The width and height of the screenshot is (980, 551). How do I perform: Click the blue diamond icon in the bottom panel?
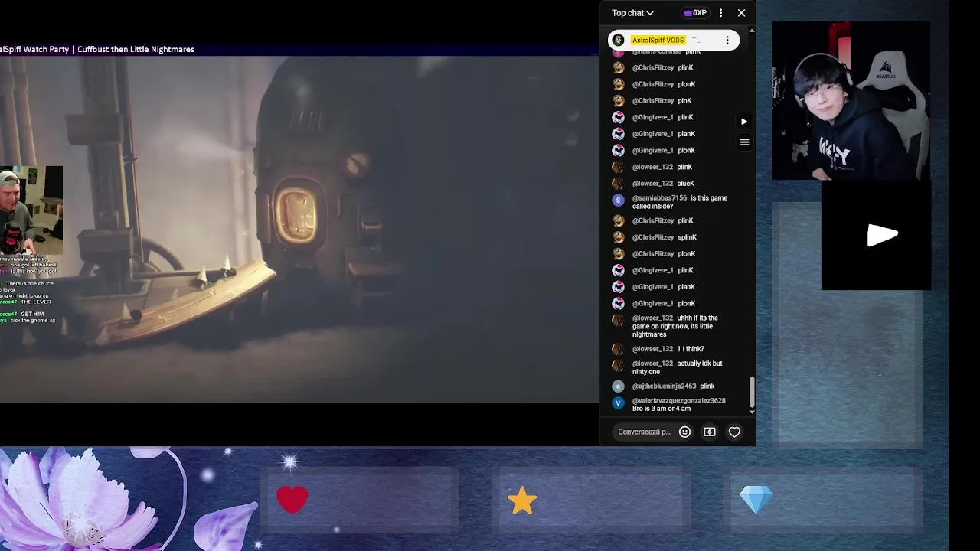[x=756, y=500]
